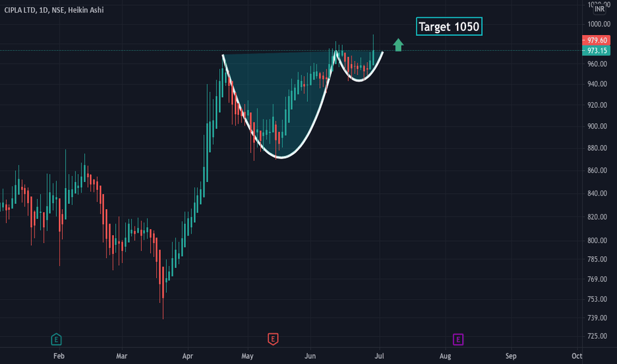Click the Apr label on time axis
This screenshot has height=364, width=617.
(188, 356)
